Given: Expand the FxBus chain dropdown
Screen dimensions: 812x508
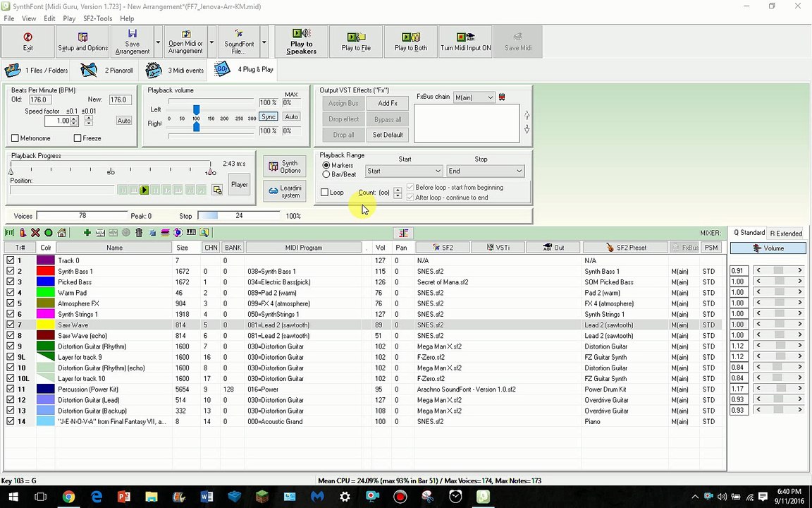Looking at the screenshot, I should tap(490, 97).
